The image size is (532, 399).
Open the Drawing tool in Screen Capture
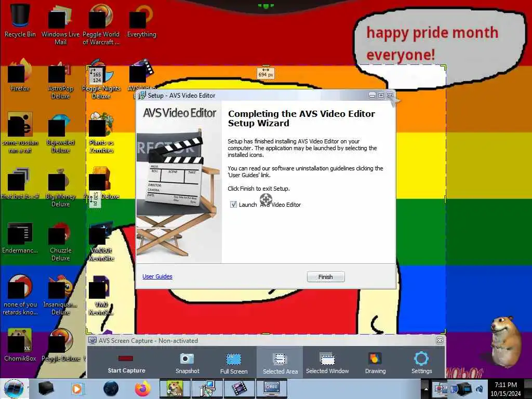375,363
